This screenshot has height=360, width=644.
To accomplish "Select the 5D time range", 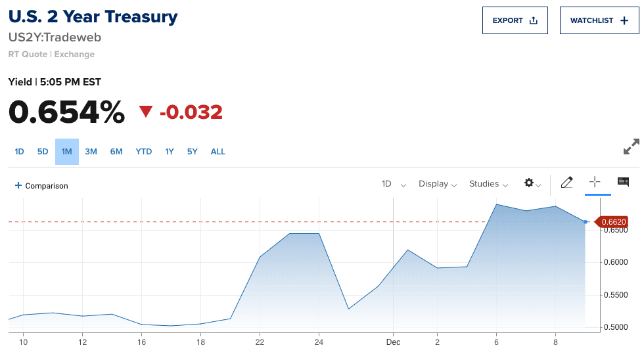I will [x=43, y=152].
